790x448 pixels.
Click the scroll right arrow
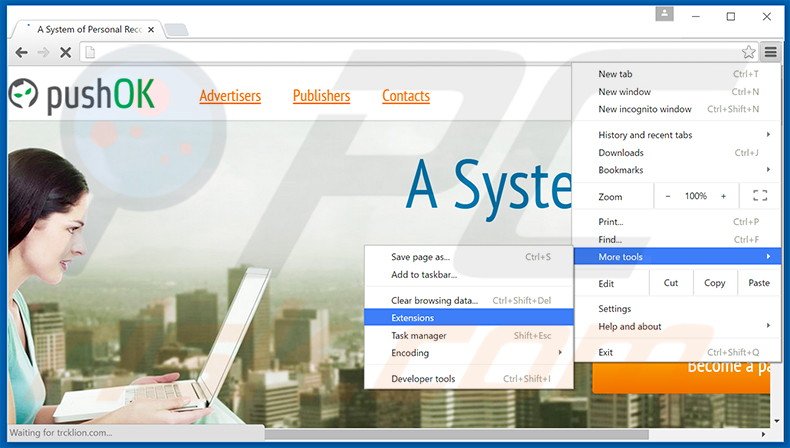tap(764, 433)
